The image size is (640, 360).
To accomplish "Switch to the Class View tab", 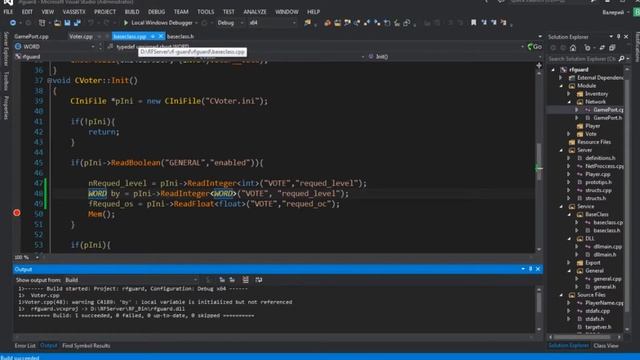I will [606, 346].
